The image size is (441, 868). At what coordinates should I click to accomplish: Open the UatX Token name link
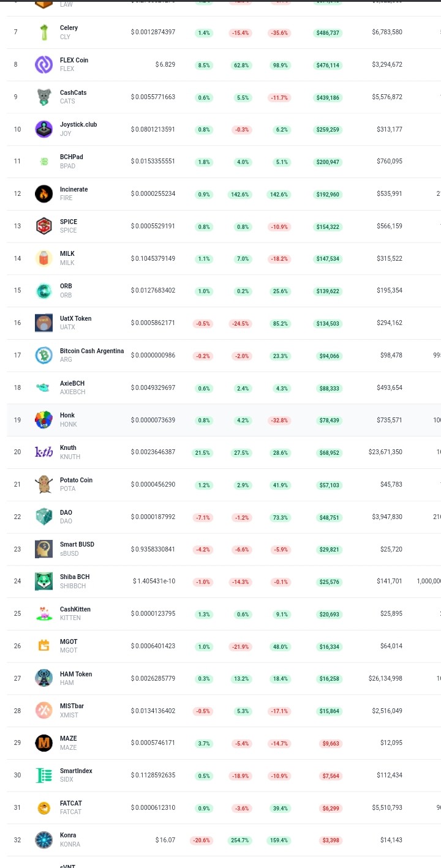(x=76, y=319)
